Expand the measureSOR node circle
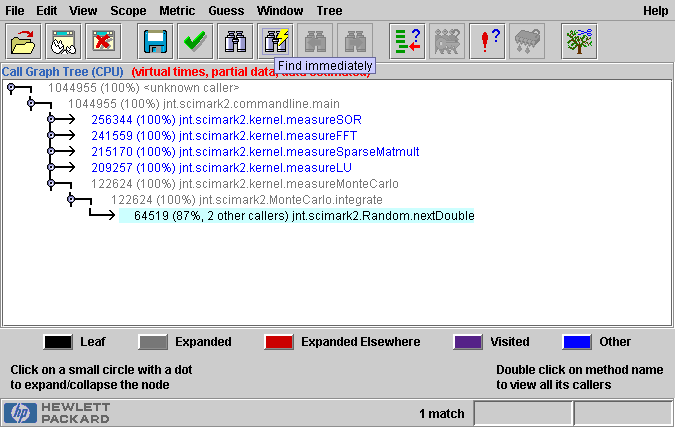 pyautogui.click(x=51, y=120)
